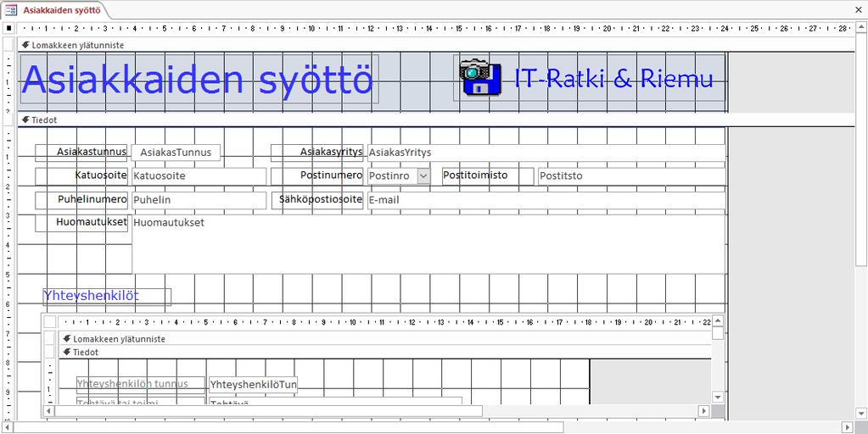Click the main window scroll right arrow
The height and width of the screenshot is (434, 868).
[848, 427]
